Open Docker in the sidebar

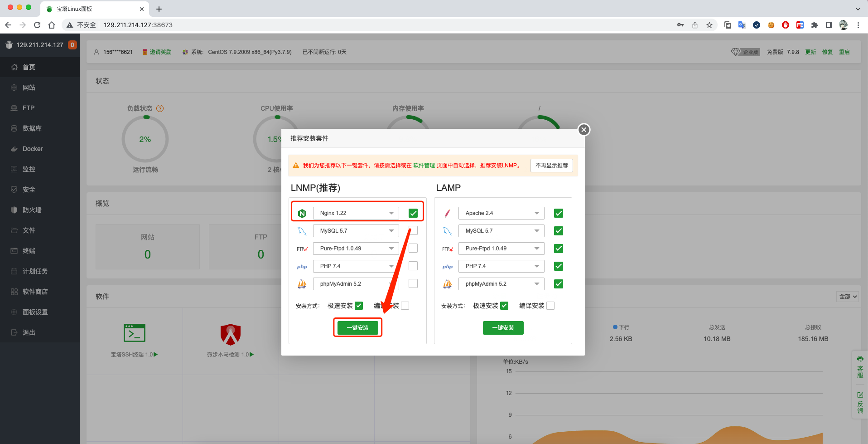pyautogui.click(x=40, y=149)
